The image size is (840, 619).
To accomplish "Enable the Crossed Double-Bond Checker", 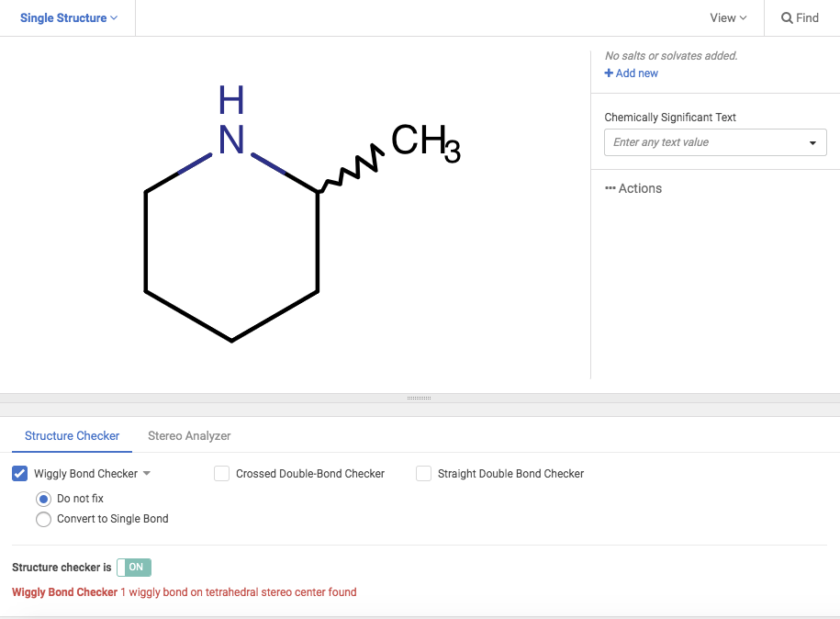I will pyautogui.click(x=221, y=474).
